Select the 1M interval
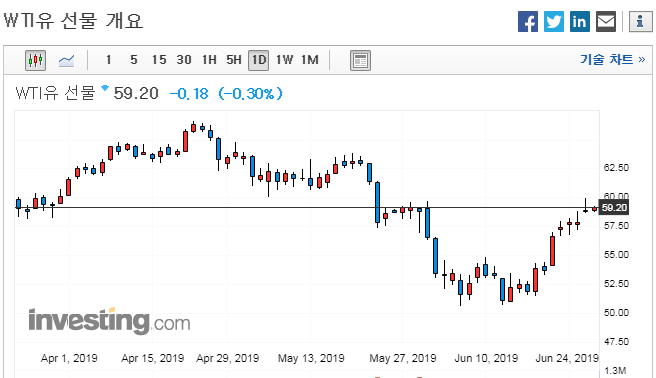 [x=310, y=60]
